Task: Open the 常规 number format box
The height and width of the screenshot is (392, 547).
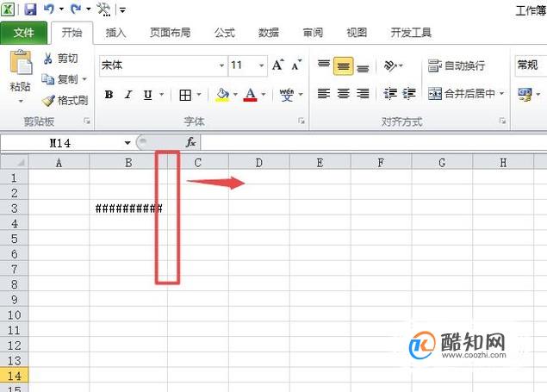Action: pos(531,65)
